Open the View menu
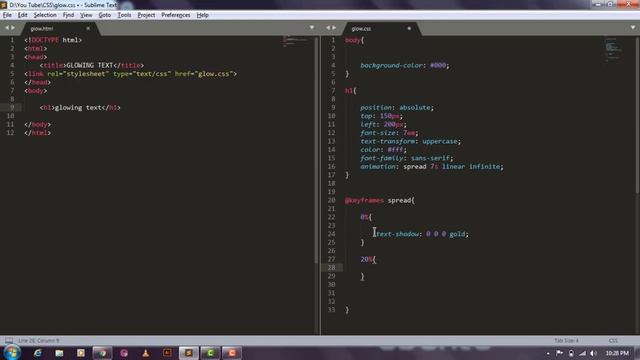The image size is (640, 360). [x=86, y=15]
